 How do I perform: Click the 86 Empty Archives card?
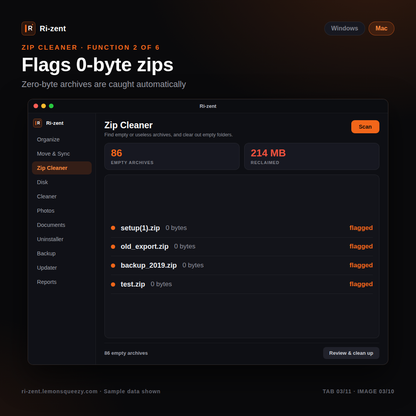tap(172, 157)
